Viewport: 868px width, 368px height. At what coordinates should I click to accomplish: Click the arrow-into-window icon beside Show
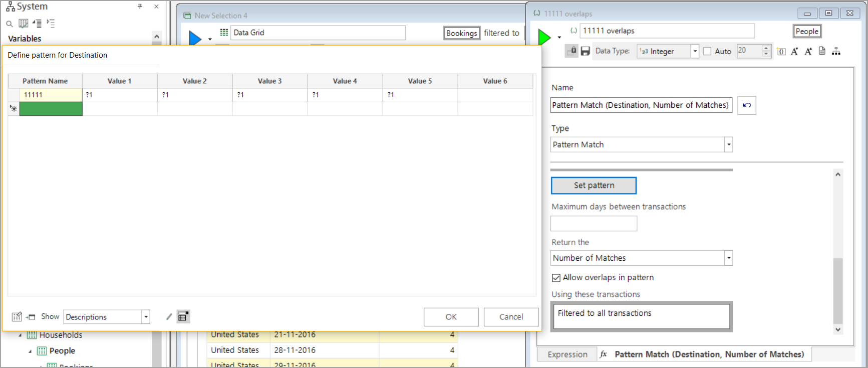31,317
